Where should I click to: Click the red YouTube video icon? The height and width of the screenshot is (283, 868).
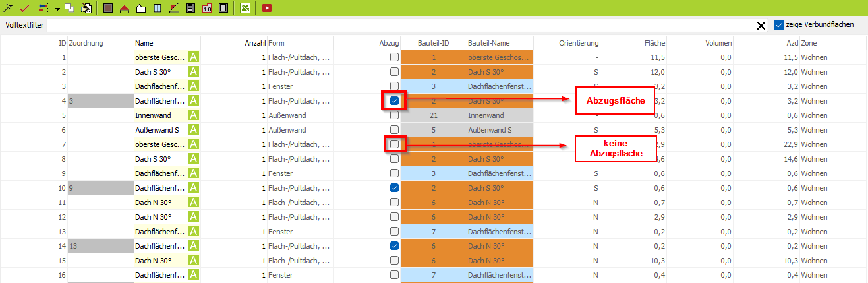267,9
